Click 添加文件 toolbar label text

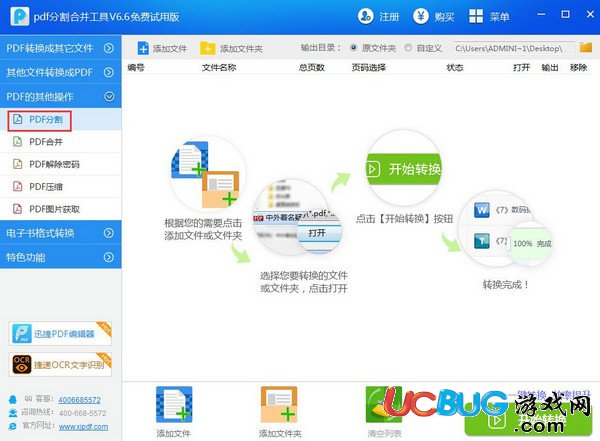pos(170,49)
